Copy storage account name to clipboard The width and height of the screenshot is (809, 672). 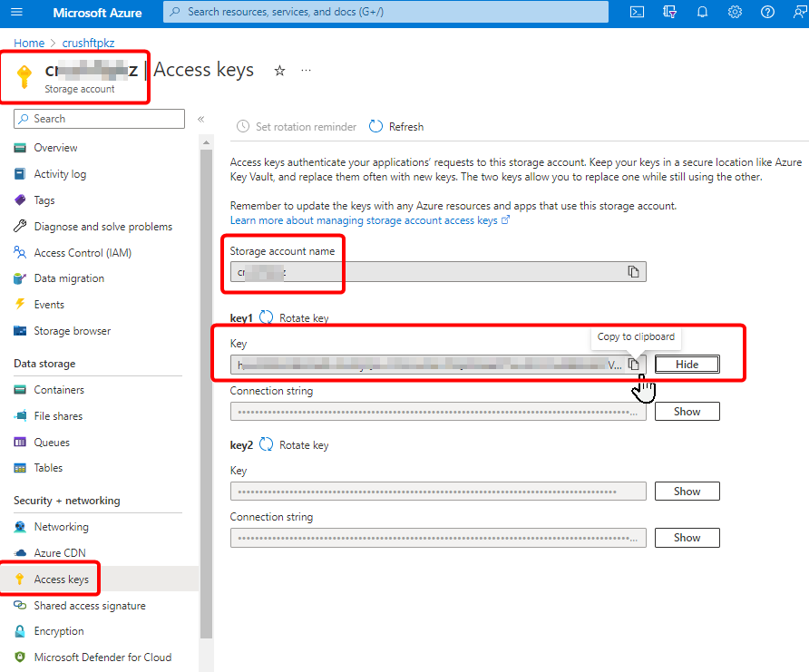(x=633, y=271)
